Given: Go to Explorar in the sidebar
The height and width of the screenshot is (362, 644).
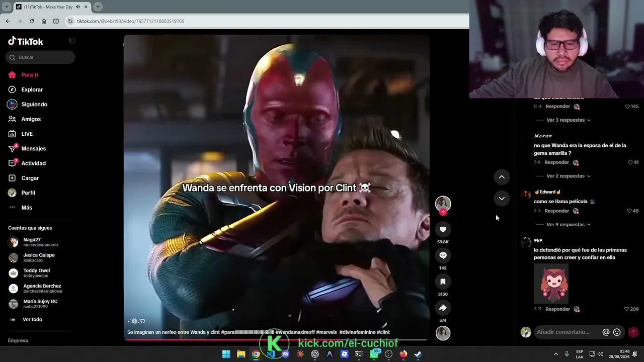Looking at the screenshot, I should click(32, 89).
